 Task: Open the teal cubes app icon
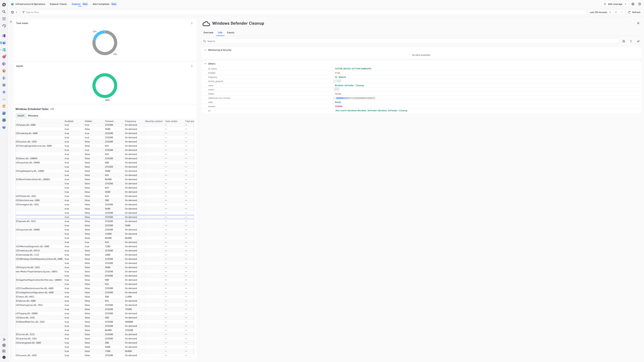(4, 85)
